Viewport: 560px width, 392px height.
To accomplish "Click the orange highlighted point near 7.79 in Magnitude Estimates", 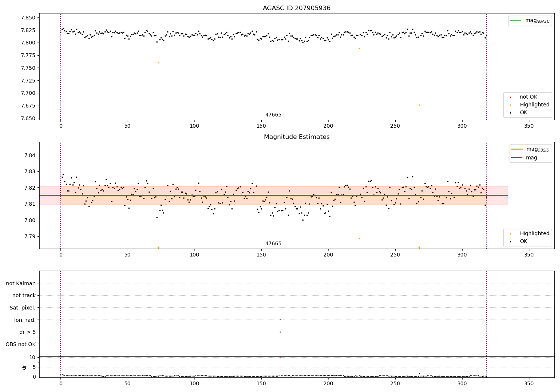I will (x=359, y=238).
